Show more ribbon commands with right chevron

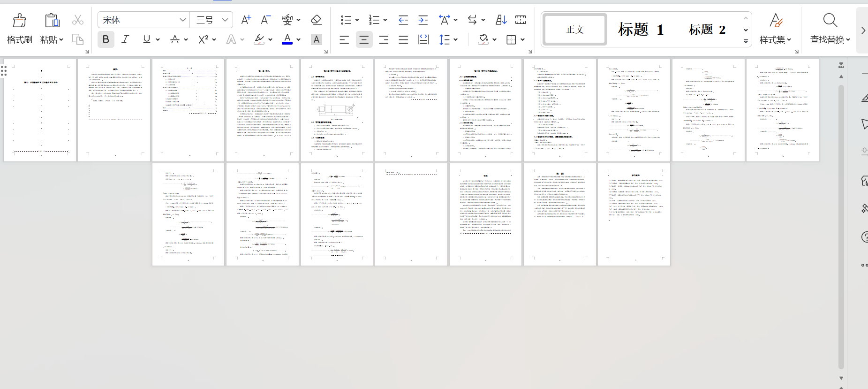click(863, 31)
